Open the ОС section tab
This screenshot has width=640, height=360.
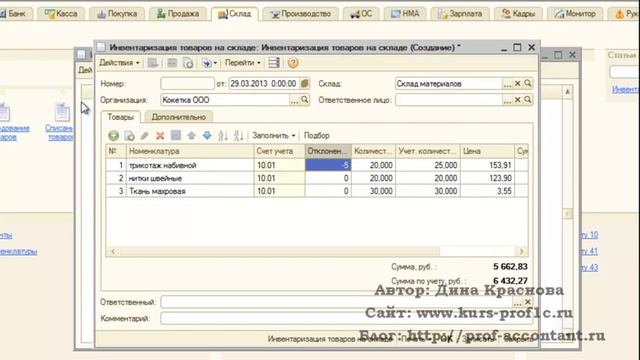tap(361, 14)
